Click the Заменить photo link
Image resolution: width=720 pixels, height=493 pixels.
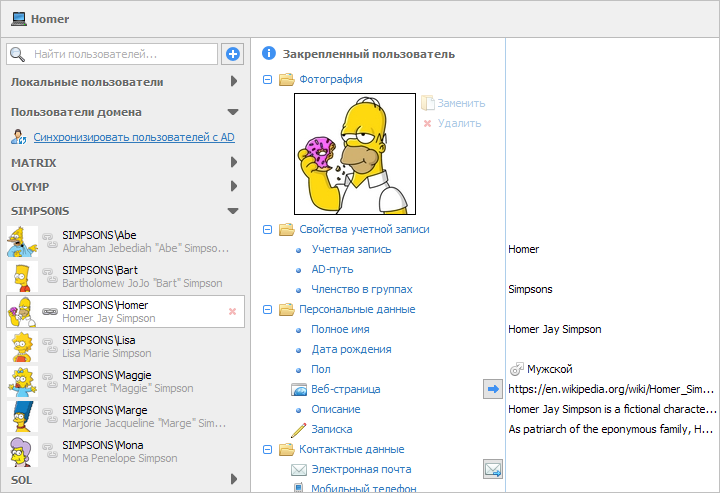click(x=461, y=103)
